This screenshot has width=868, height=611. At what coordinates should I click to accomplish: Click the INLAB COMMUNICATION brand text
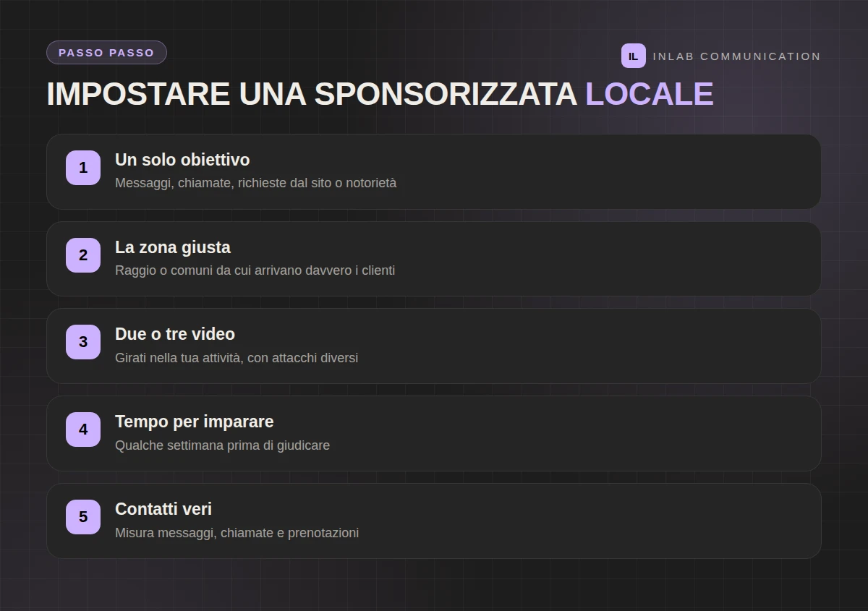coord(736,56)
